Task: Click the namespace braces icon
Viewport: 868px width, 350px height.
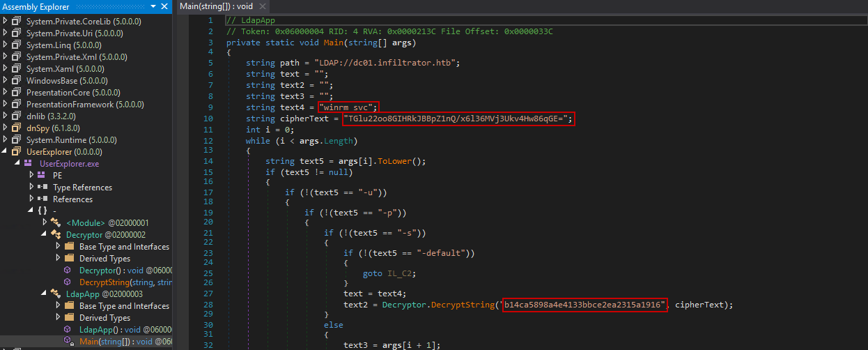Action: point(42,211)
